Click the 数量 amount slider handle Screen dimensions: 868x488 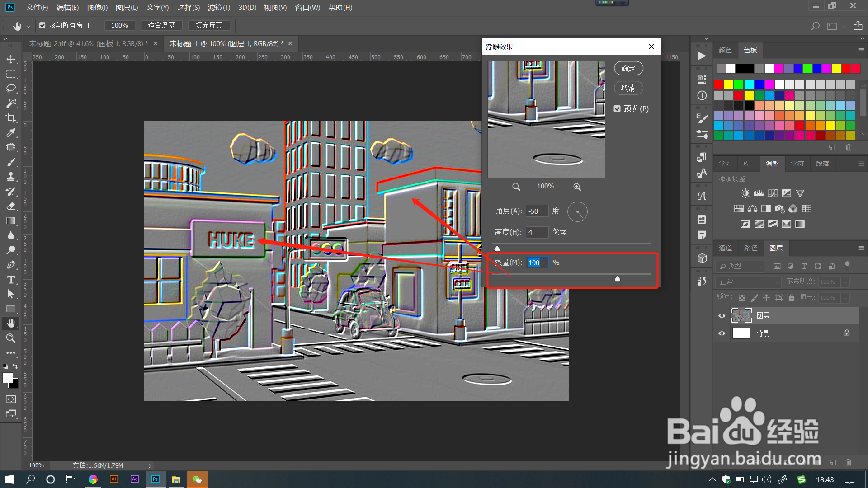[618, 279]
